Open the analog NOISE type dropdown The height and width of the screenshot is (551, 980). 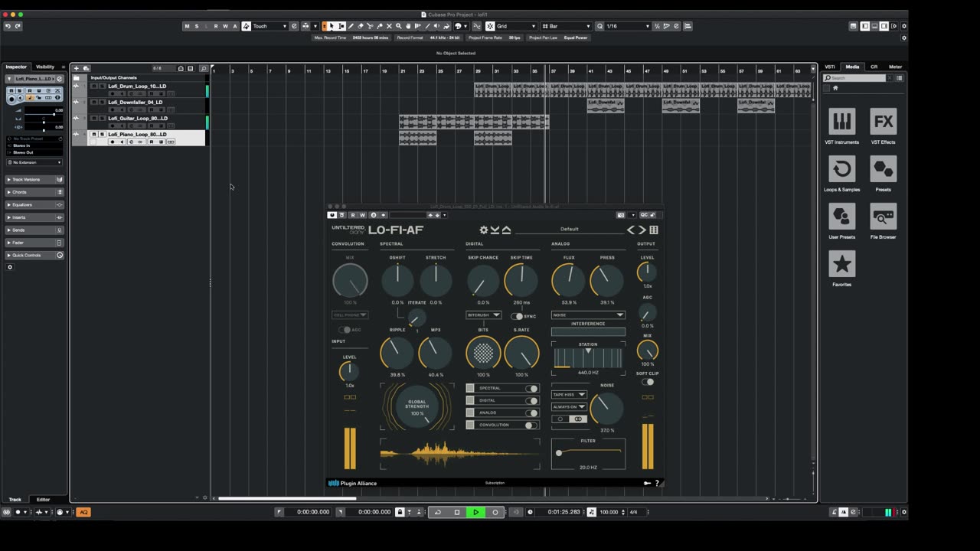(588, 315)
